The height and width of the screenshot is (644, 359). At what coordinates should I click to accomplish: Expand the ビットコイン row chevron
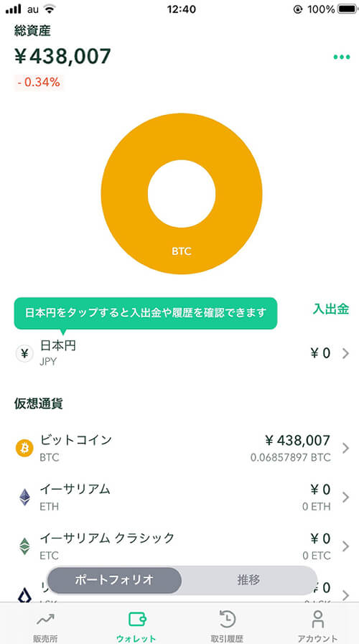[x=346, y=448]
